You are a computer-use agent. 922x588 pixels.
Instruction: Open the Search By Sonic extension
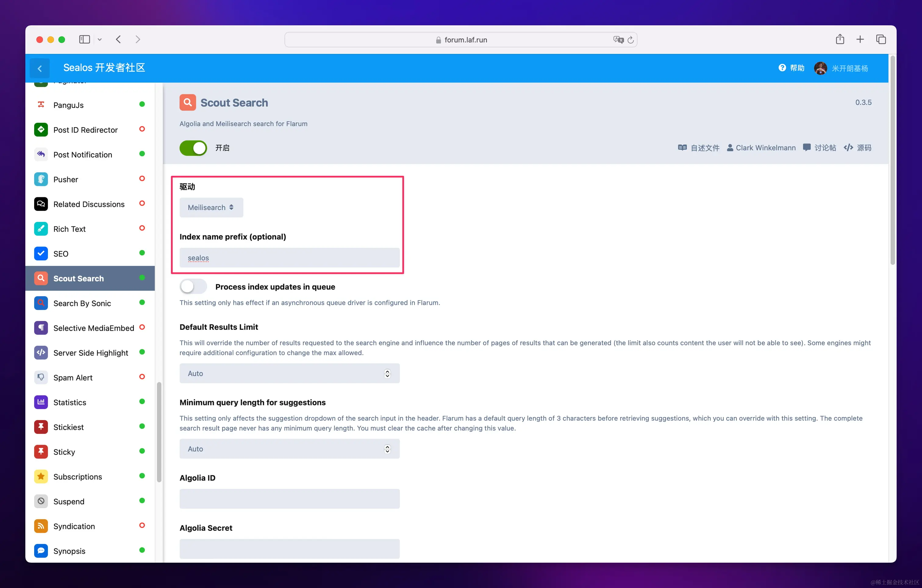(x=82, y=303)
